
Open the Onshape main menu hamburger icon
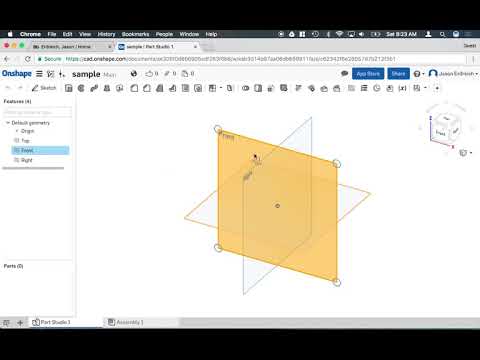pyautogui.click(x=39, y=74)
